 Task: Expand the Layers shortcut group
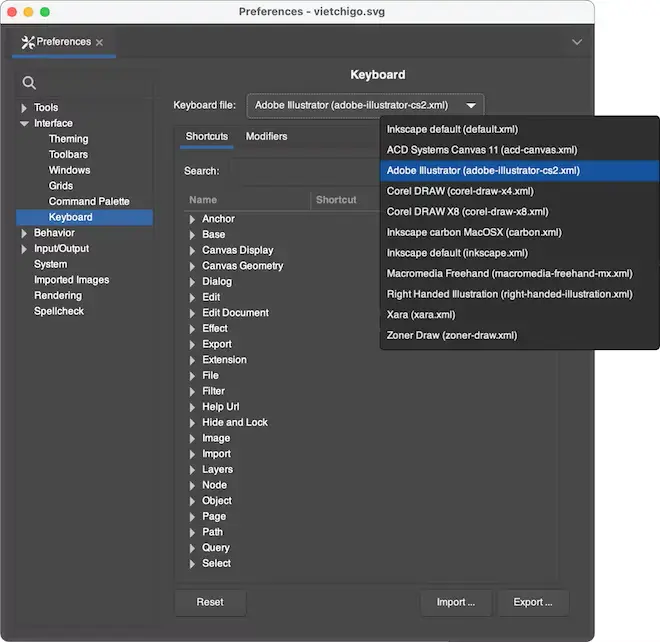coord(193,469)
